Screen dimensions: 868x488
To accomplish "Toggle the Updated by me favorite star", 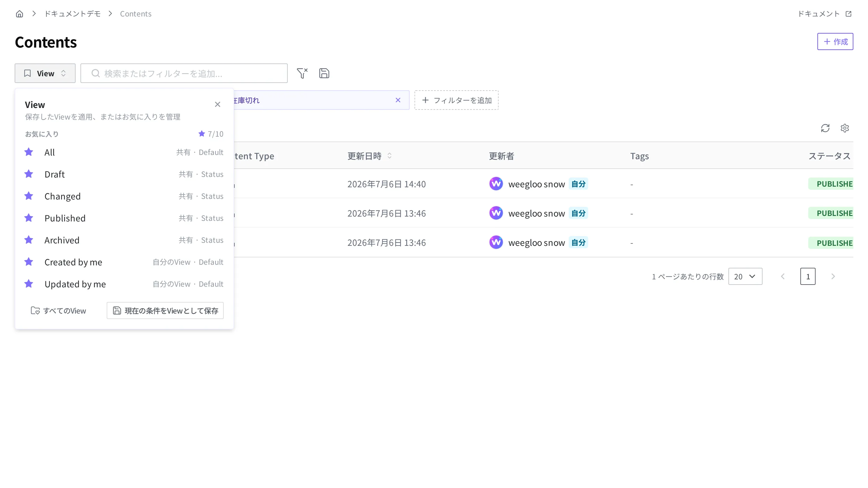I will (29, 284).
